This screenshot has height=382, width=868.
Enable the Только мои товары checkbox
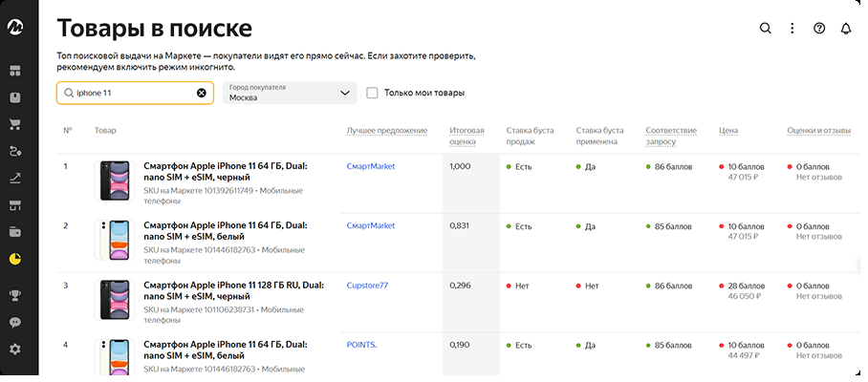372,93
